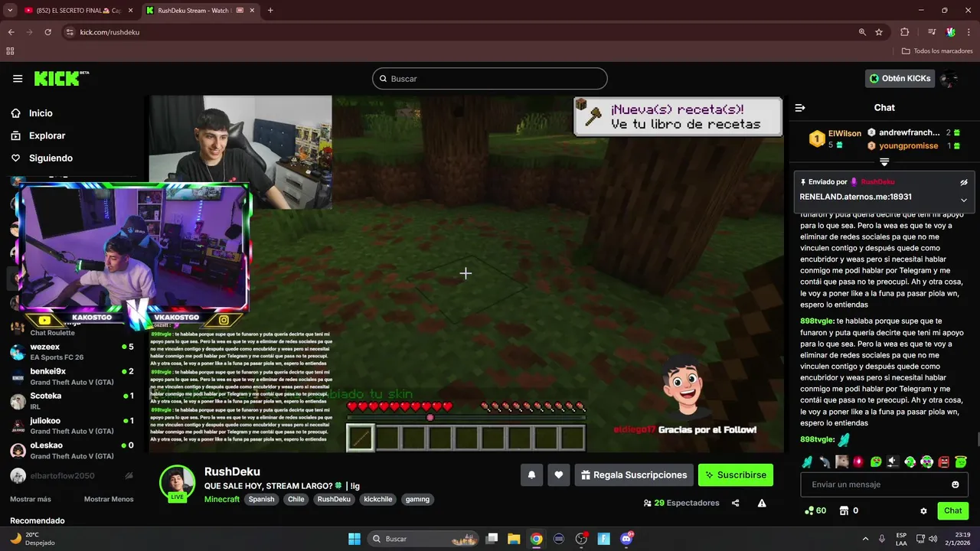This screenshot has width=980, height=551.
Task: Navigate to Explorar in sidebar
Action: click(47, 135)
